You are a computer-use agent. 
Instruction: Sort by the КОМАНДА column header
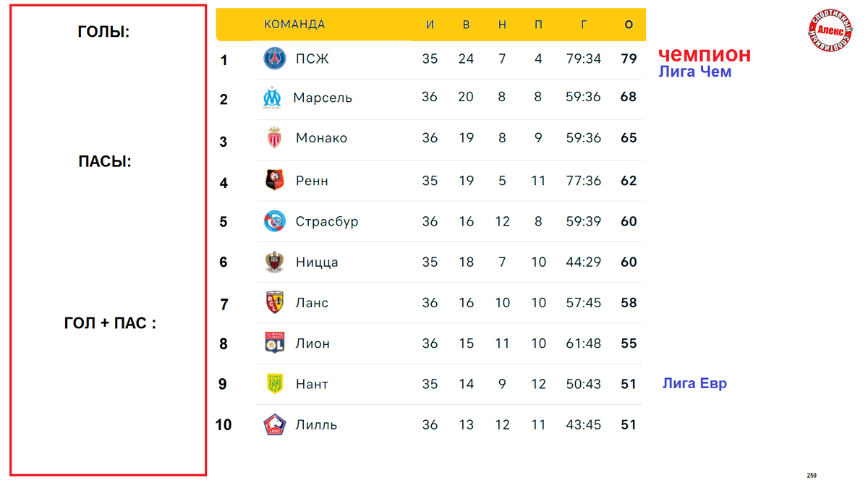coord(294,25)
